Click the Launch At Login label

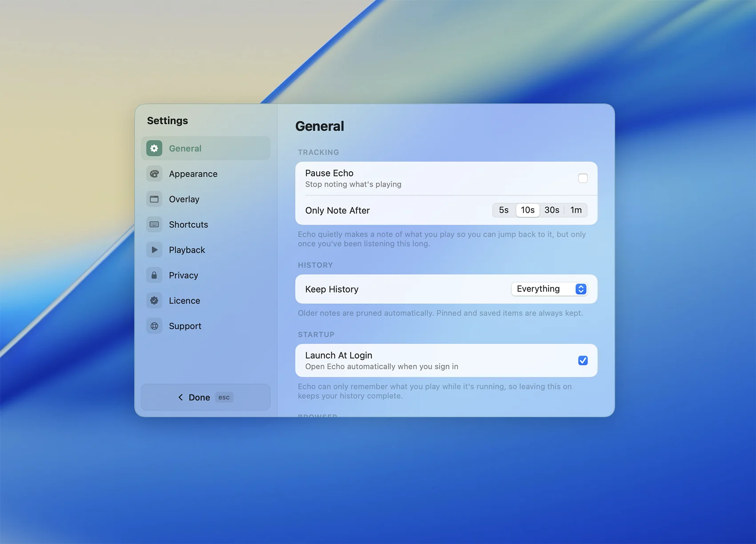[339, 355]
